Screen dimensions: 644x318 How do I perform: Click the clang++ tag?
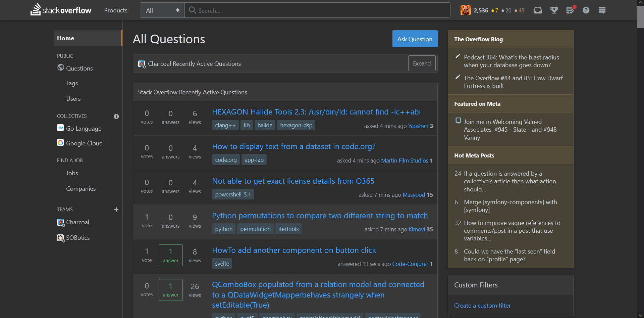click(225, 125)
